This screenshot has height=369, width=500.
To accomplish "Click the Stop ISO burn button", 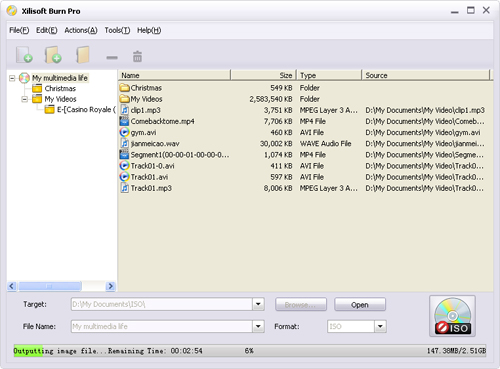I will tap(452, 316).
